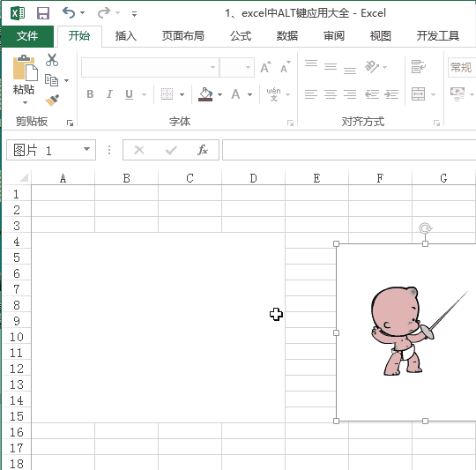Switch to the 插入 ribbon tab
This screenshot has height=470, width=476.
click(x=126, y=36)
